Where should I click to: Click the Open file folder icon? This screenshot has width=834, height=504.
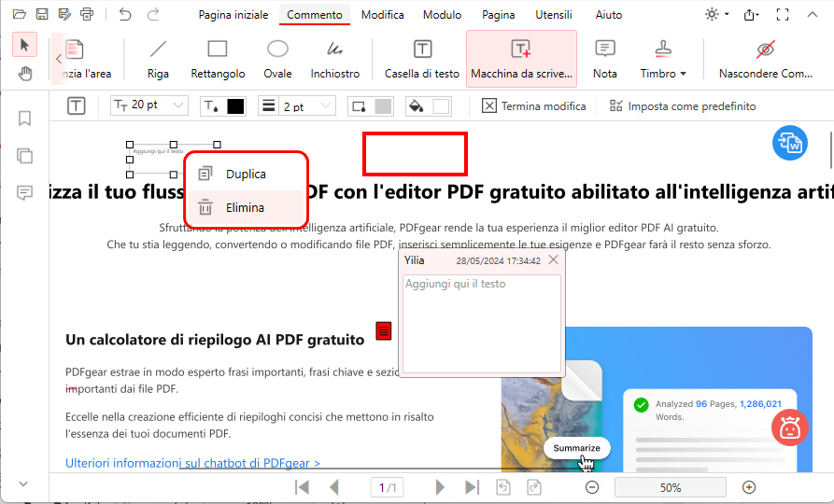click(20, 14)
